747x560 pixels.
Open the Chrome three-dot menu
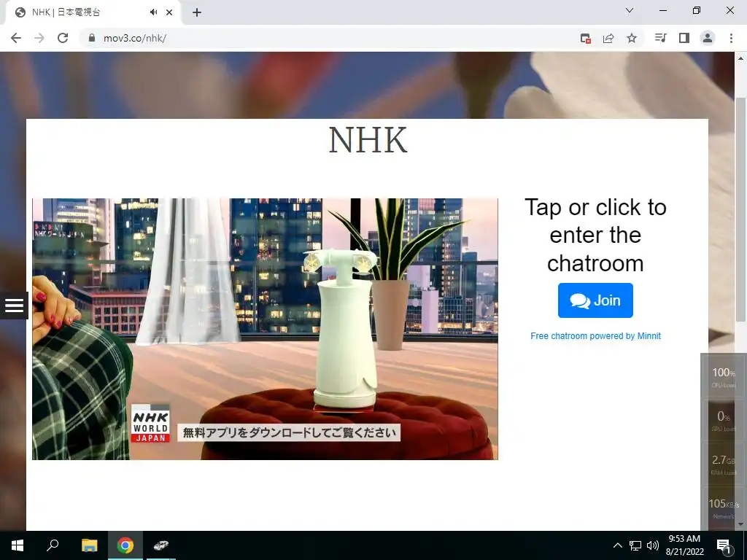click(731, 38)
